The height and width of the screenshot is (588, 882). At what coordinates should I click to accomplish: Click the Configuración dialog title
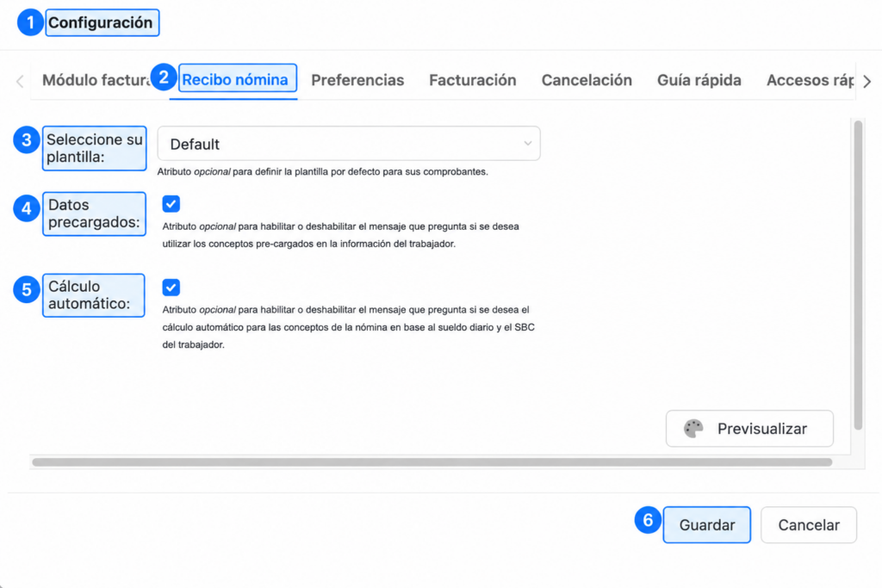tap(101, 22)
